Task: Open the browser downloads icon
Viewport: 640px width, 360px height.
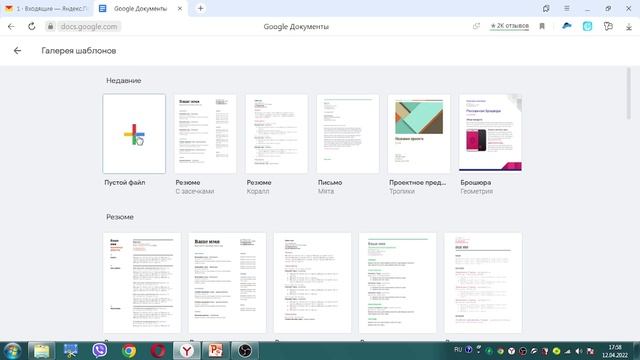Action: coord(629,27)
